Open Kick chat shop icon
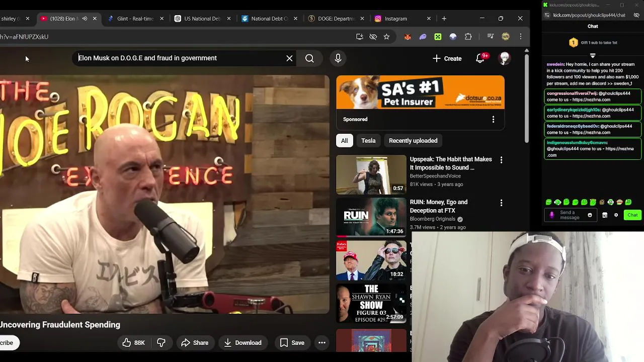Image resolution: width=644 pixels, height=362 pixels. pyautogui.click(x=605, y=215)
